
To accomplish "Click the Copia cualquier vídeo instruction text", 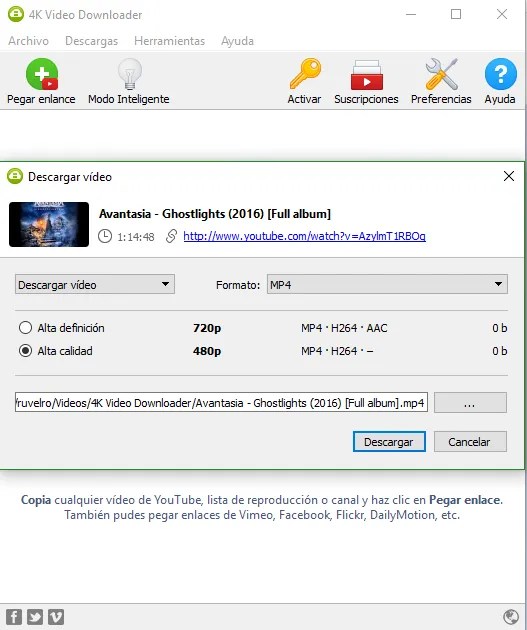I will pos(262,507).
